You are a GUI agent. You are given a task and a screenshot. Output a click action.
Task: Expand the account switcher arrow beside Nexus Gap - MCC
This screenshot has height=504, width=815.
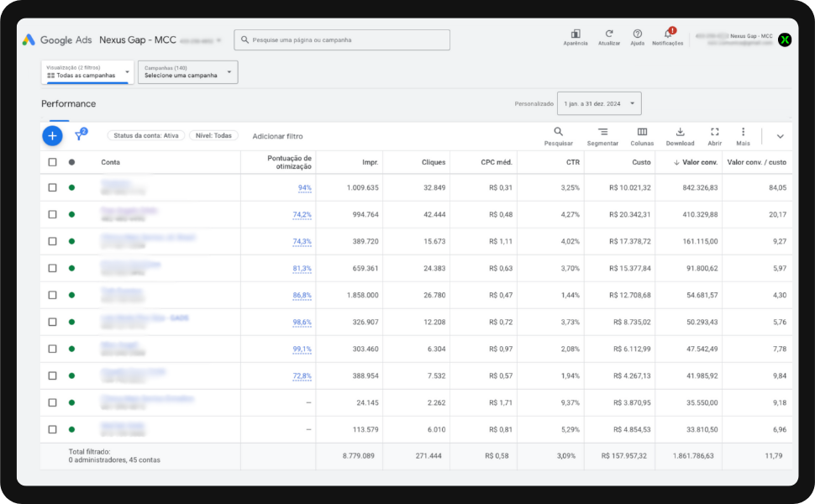(219, 40)
